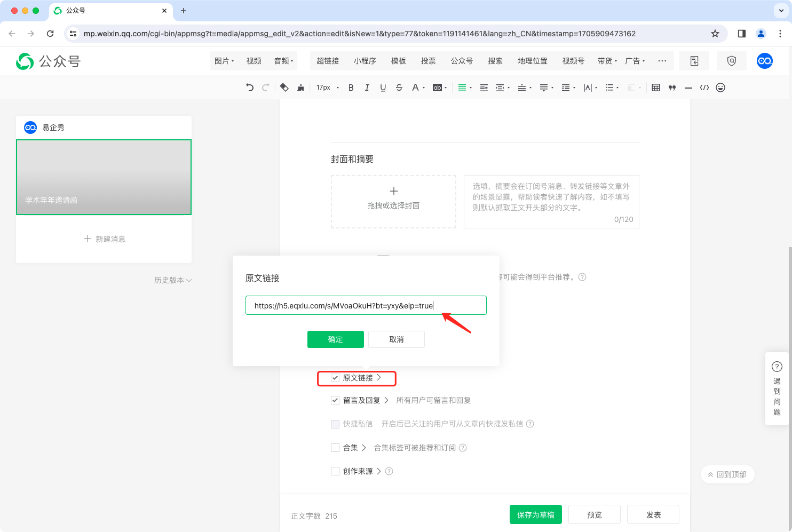Open the emoji picker
792x532 pixels.
(720, 88)
